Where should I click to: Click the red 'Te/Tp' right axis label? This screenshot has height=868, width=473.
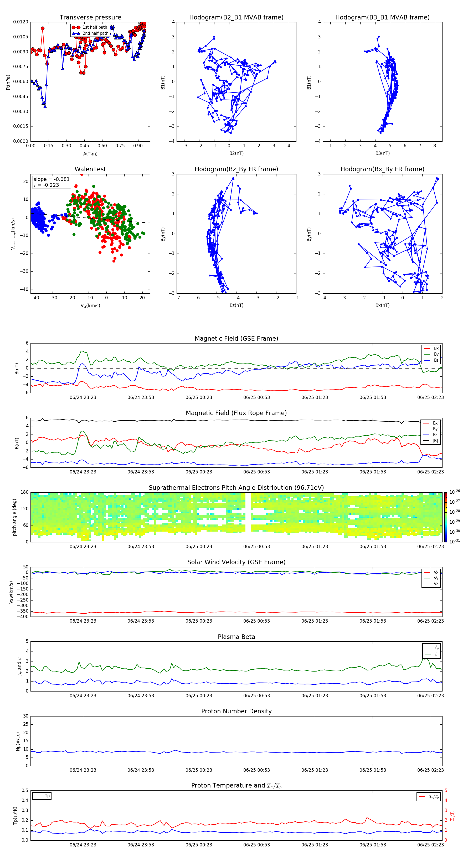[453, 815]
